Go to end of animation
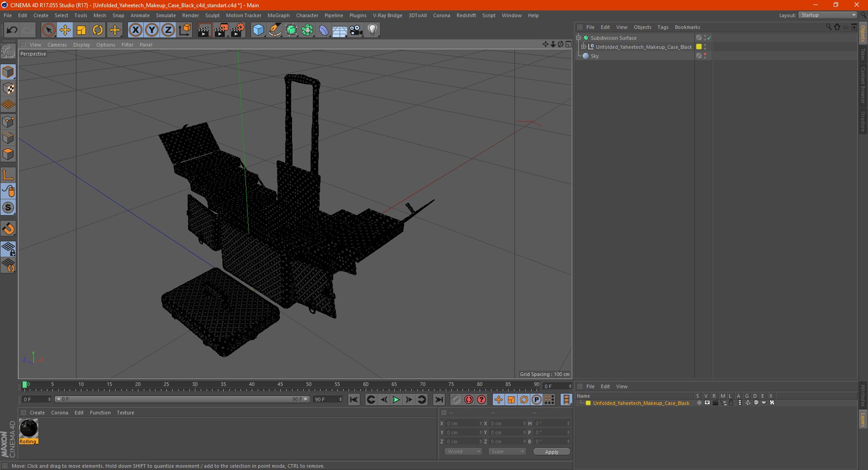This screenshot has width=868, height=470. coord(439,399)
